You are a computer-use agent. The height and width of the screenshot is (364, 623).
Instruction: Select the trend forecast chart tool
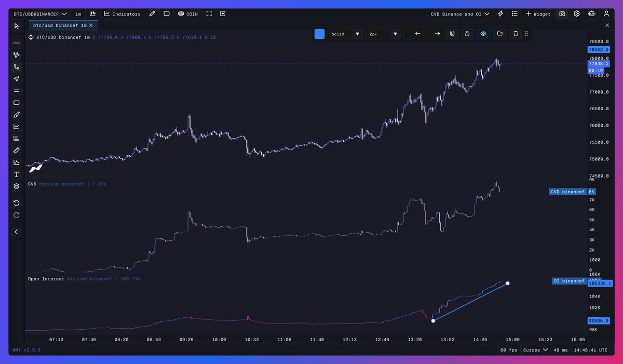(x=17, y=163)
